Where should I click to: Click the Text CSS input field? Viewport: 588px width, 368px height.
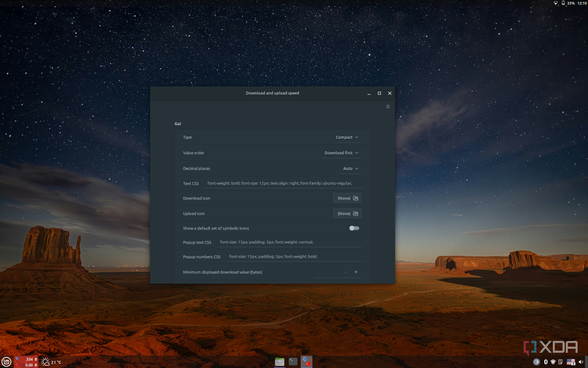click(x=283, y=183)
